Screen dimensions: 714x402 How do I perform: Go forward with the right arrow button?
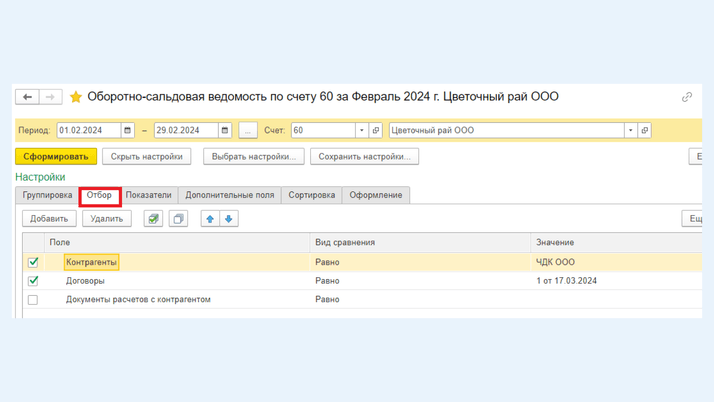click(x=50, y=97)
